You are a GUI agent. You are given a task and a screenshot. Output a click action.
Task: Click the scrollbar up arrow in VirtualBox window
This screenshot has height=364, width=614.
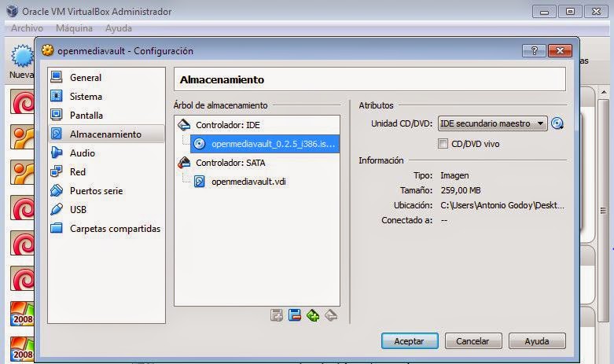[604, 93]
